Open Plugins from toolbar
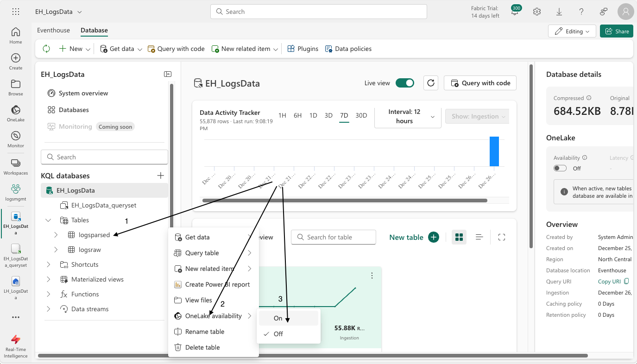 pyautogui.click(x=303, y=49)
